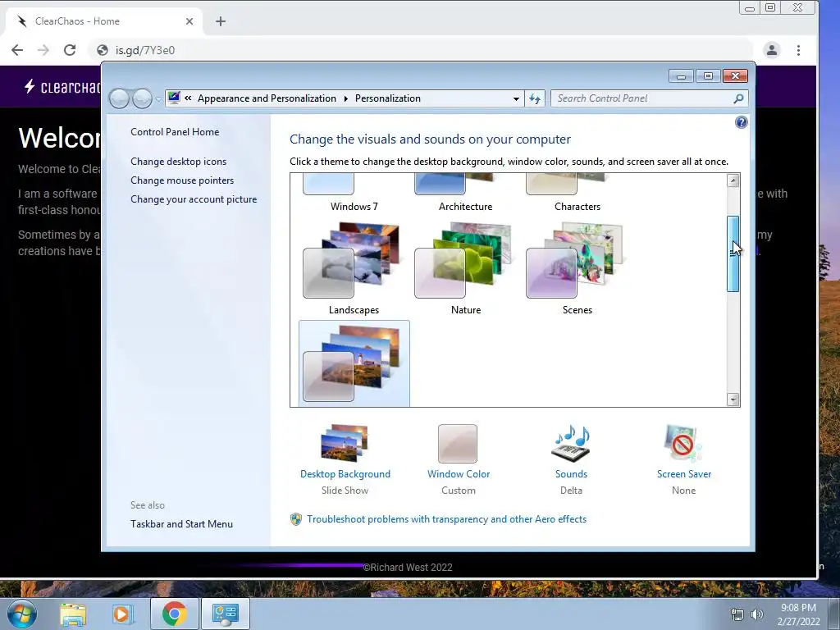
Task: Expand the recent pages arrow next to the navigation buttons
Action: click(x=158, y=99)
